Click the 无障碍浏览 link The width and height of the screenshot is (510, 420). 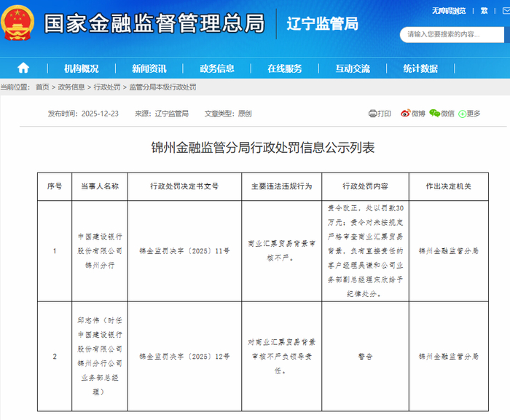pos(449,11)
